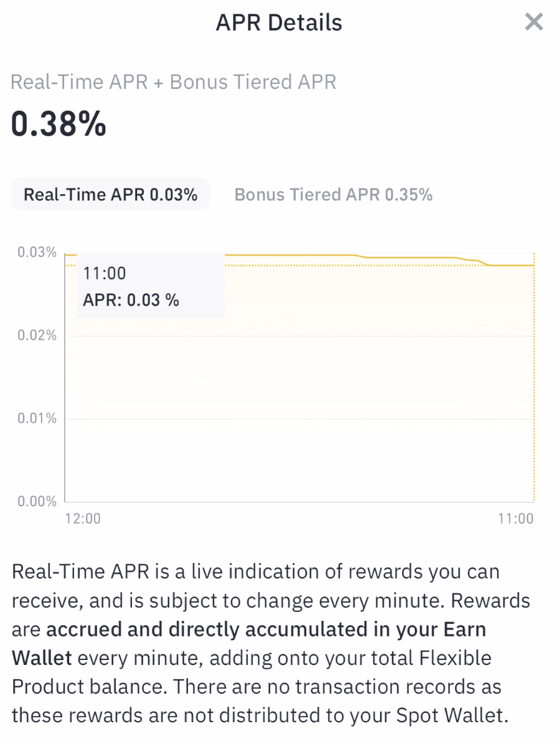The height and width of the screenshot is (744, 560).
Task: Click the tooltip's "APR: 0.03 %" text
Action: (131, 300)
